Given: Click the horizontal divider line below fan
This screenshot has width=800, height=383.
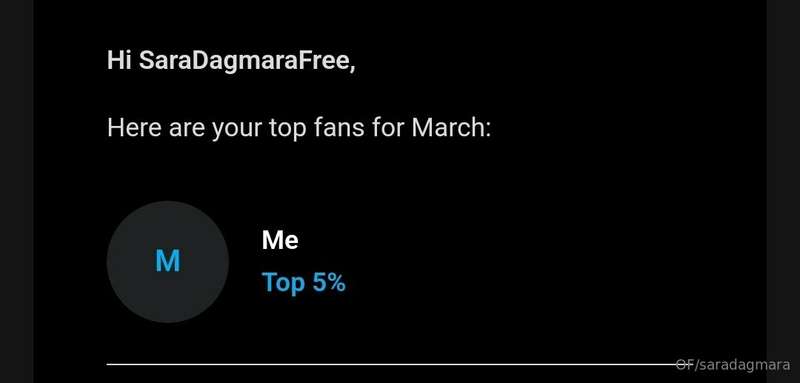Looking at the screenshot, I should click(391, 365).
